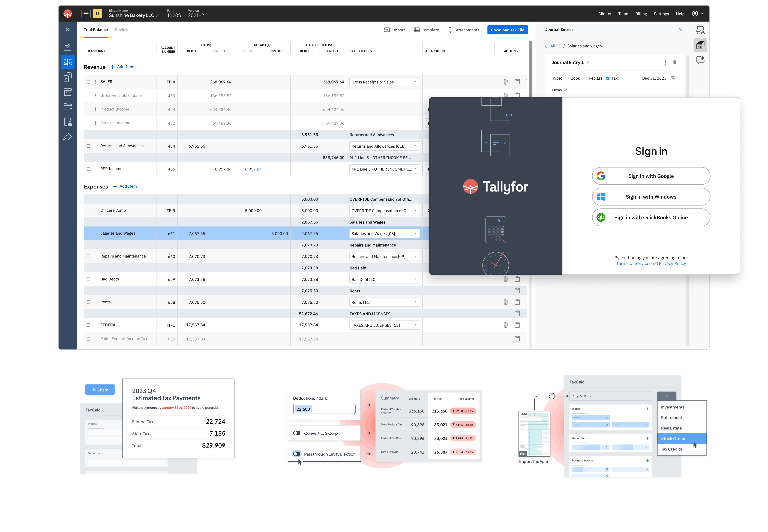The height and width of the screenshot is (532, 768).
Task: Open the OVERRIDE Compensation tax category dropdown
Action: point(384,211)
